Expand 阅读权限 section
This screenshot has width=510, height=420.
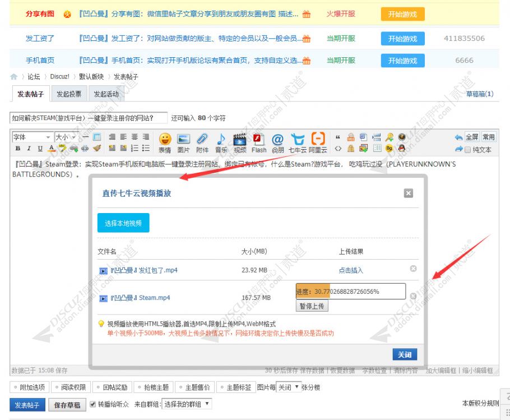71,387
